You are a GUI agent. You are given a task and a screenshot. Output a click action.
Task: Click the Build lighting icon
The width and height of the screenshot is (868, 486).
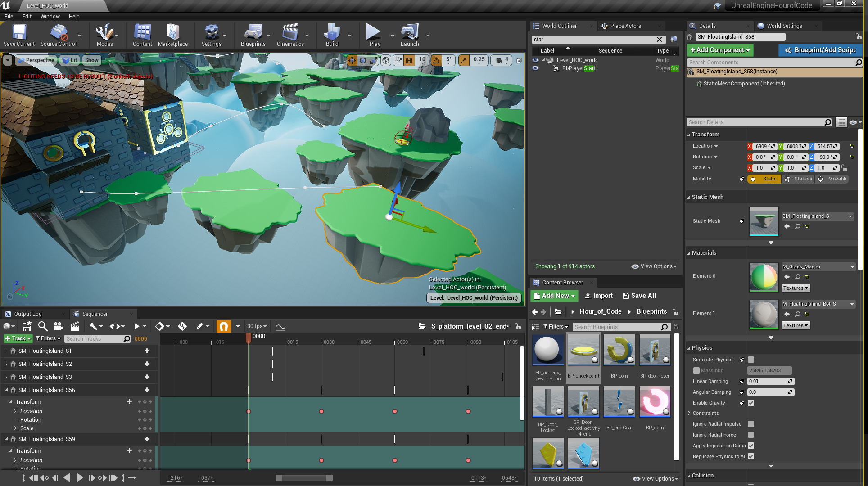pos(332,35)
